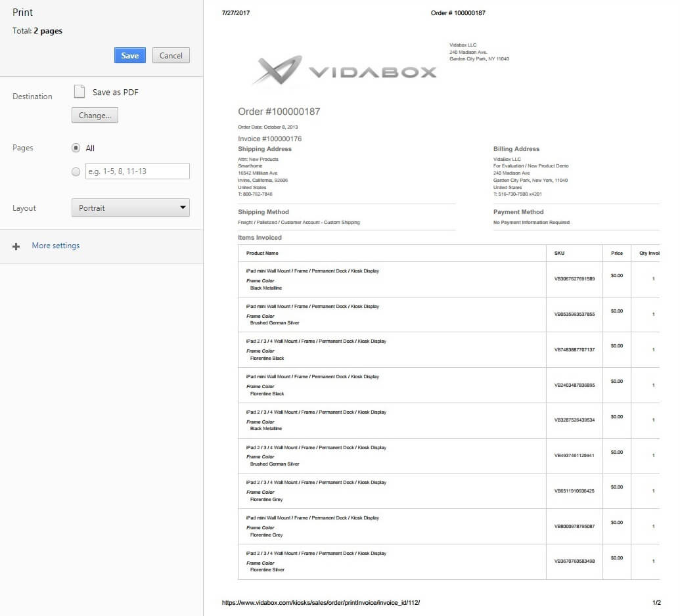
Task: Click the Save as PDF document icon
Action: point(79,91)
